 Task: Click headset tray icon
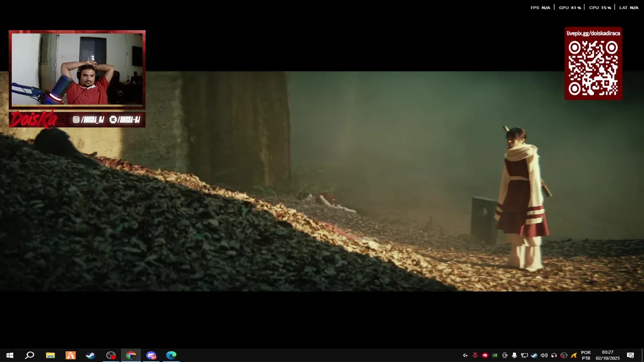[554, 355]
